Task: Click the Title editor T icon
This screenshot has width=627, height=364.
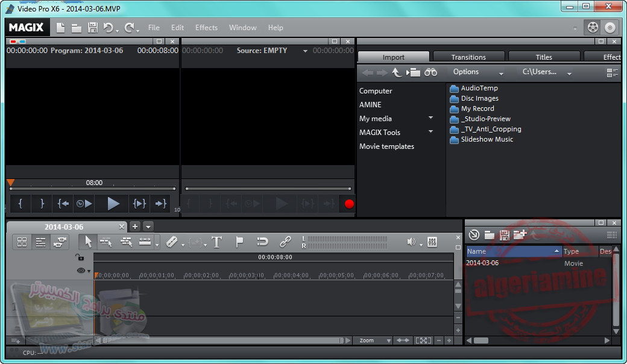Action: [x=217, y=242]
